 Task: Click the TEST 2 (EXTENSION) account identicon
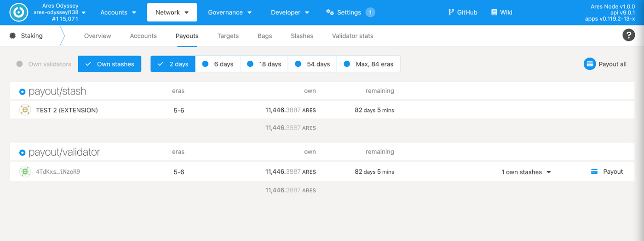[x=25, y=110]
